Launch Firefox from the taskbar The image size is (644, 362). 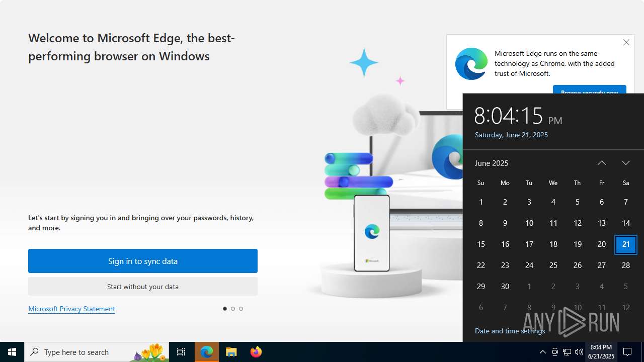click(x=256, y=352)
